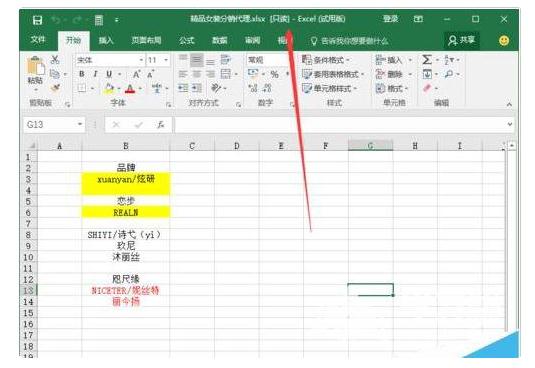Switch to the 公式 Formulas tab
Screen dimensions: 535x368
186,41
